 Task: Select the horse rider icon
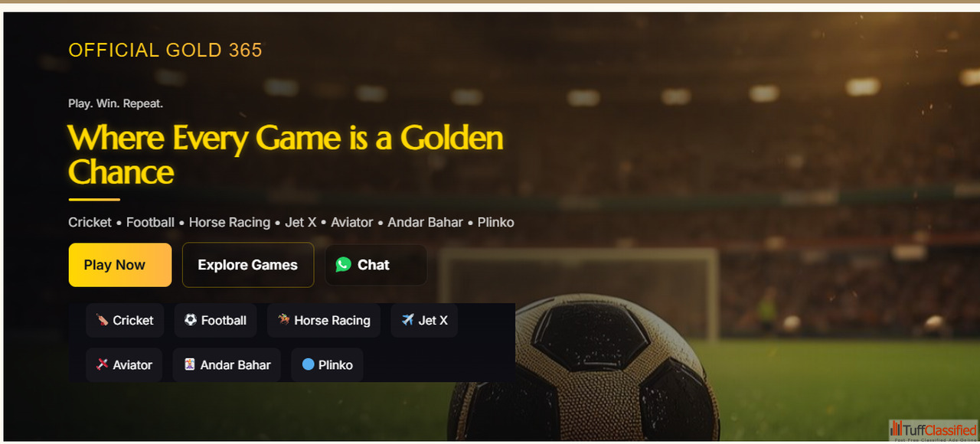[284, 320]
